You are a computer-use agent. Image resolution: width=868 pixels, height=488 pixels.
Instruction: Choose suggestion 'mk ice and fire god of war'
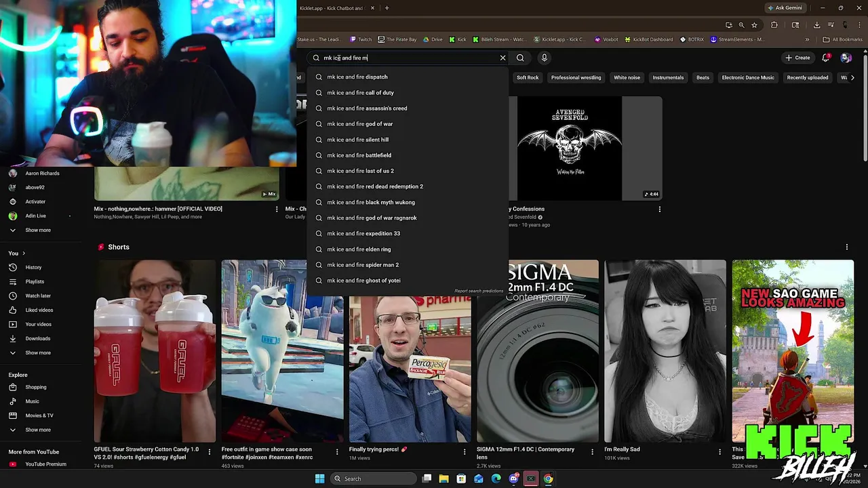[408, 124]
